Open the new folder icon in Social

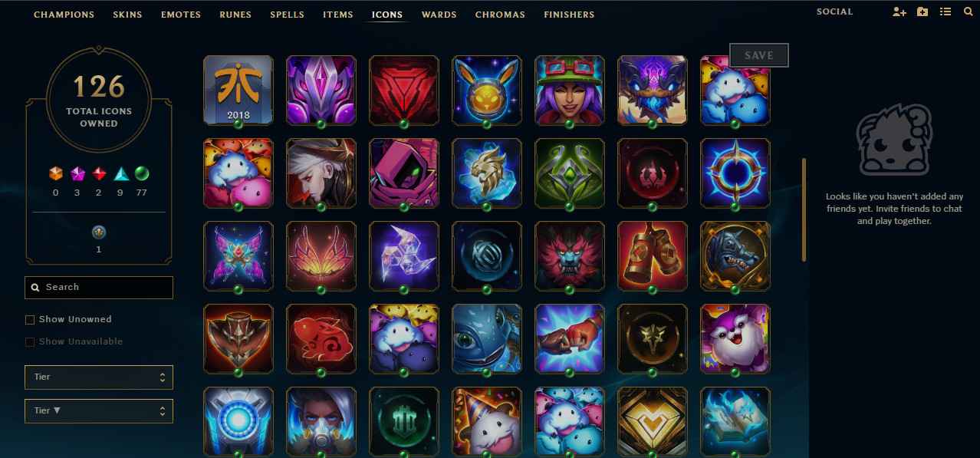click(922, 12)
